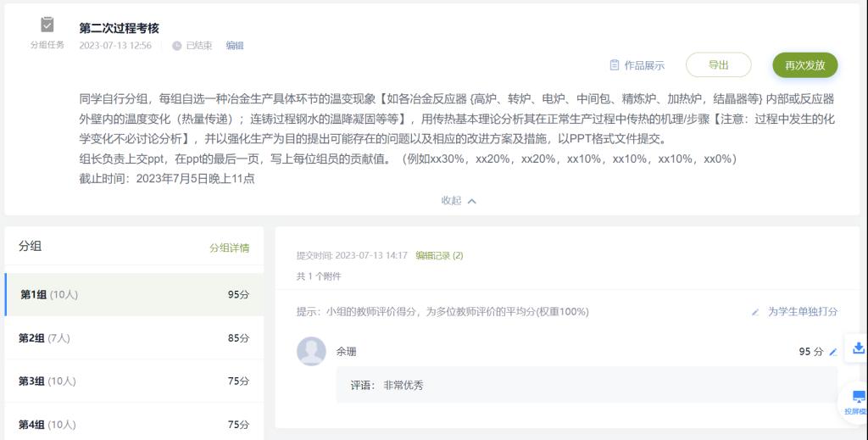The image size is (868, 440).
Task: Choose 第4组 (10人) group
Action: coord(135,424)
